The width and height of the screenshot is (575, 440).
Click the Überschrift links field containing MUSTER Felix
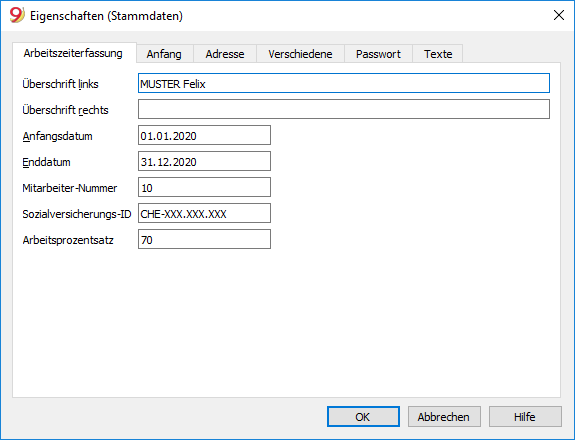(x=344, y=83)
